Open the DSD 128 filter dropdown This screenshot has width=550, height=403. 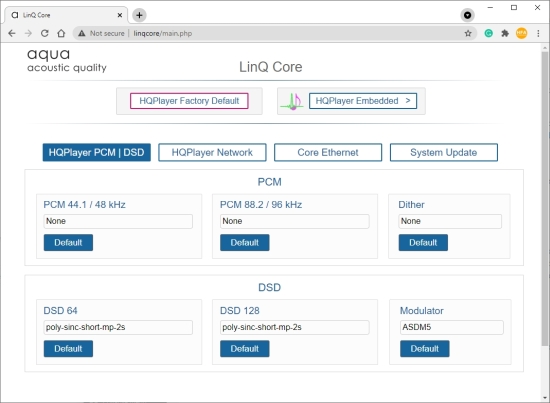(295, 327)
